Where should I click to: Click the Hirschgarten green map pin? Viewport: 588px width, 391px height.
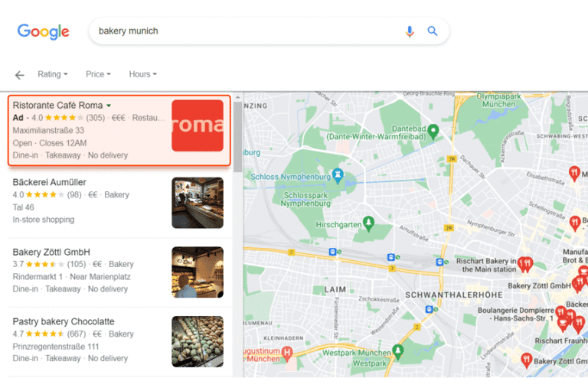(x=369, y=223)
